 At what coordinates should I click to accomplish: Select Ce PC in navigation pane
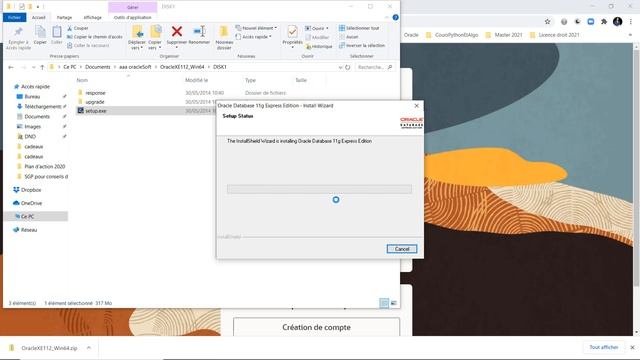click(27, 216)
